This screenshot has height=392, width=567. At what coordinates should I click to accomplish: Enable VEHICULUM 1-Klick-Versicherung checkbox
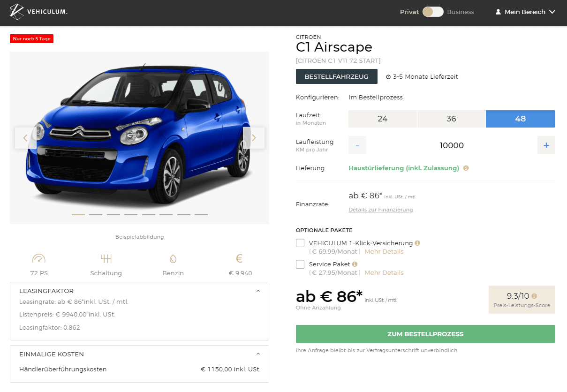coord(300,243)
